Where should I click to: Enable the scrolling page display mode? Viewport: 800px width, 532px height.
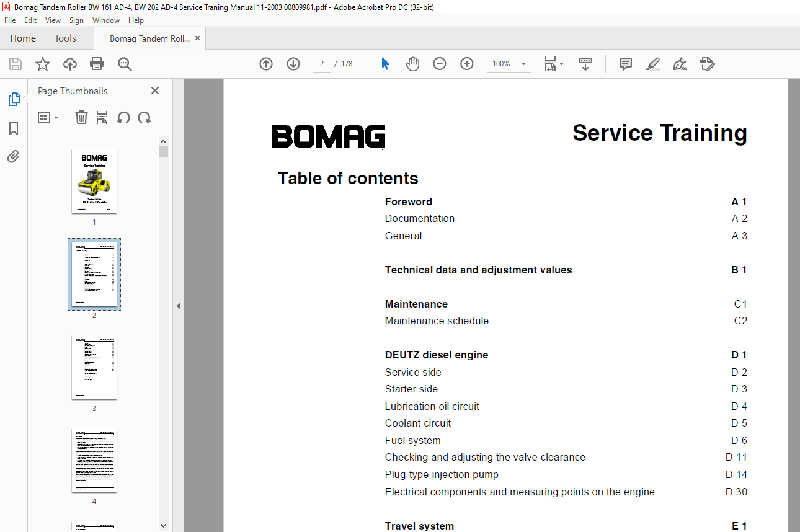585,64
